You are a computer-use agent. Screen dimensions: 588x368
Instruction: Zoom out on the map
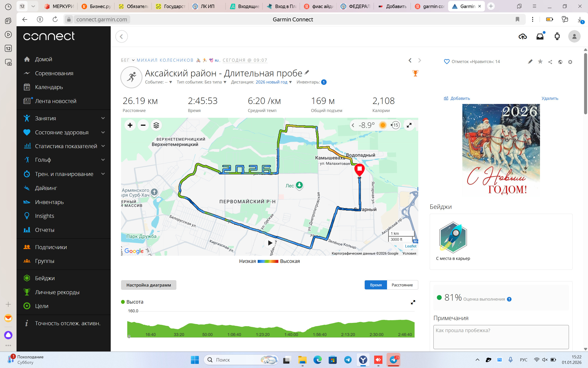coord(143,125)
